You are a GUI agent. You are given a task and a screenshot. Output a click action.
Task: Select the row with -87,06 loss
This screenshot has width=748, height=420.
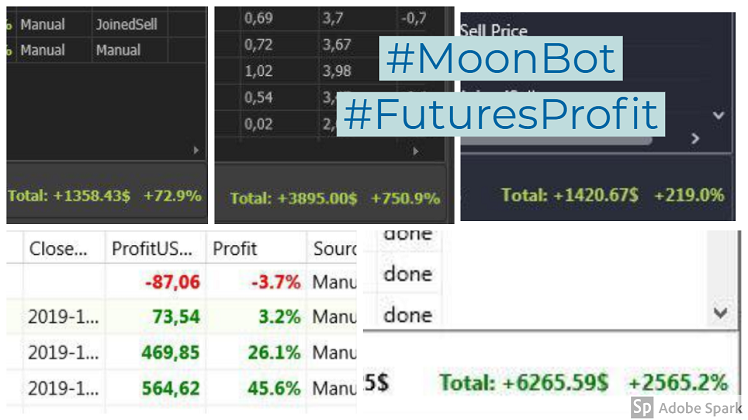(x=181, y=282)
